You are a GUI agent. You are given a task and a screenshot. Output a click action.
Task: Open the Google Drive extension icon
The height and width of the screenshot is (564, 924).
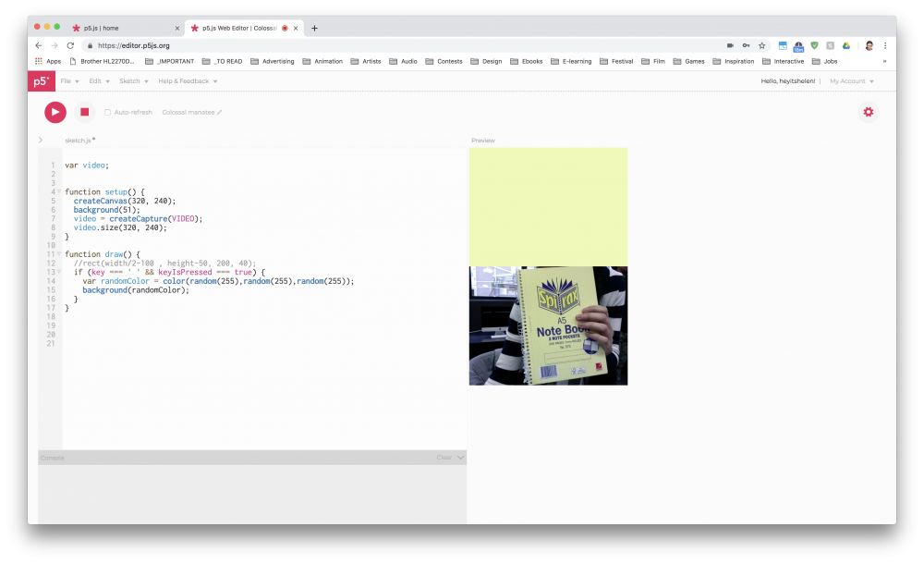click(845, 45)
